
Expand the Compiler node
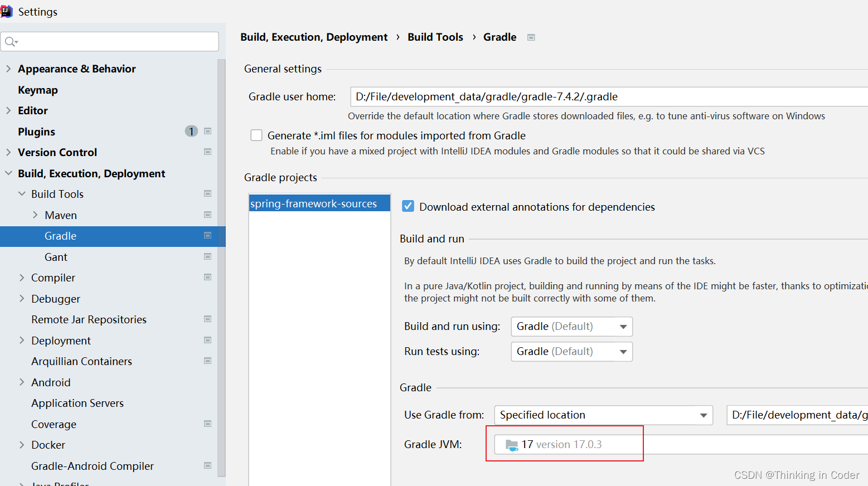(x=22, y=278)
